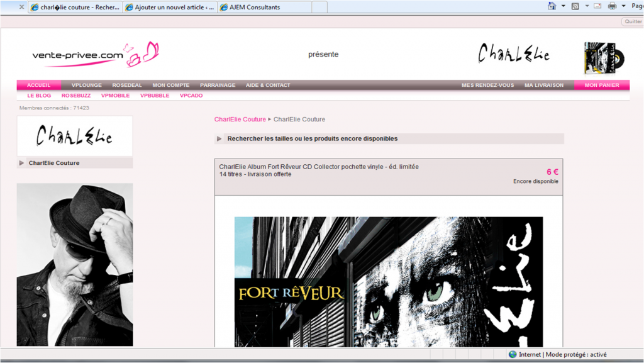Open AIDE & CONTACT in navigation bar
The height and width of the screenshot is (363, 644).
pos(268,85)
